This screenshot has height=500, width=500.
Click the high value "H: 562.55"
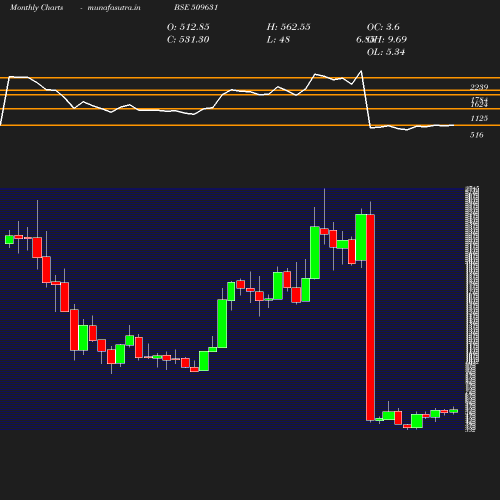tap(288, 27)
